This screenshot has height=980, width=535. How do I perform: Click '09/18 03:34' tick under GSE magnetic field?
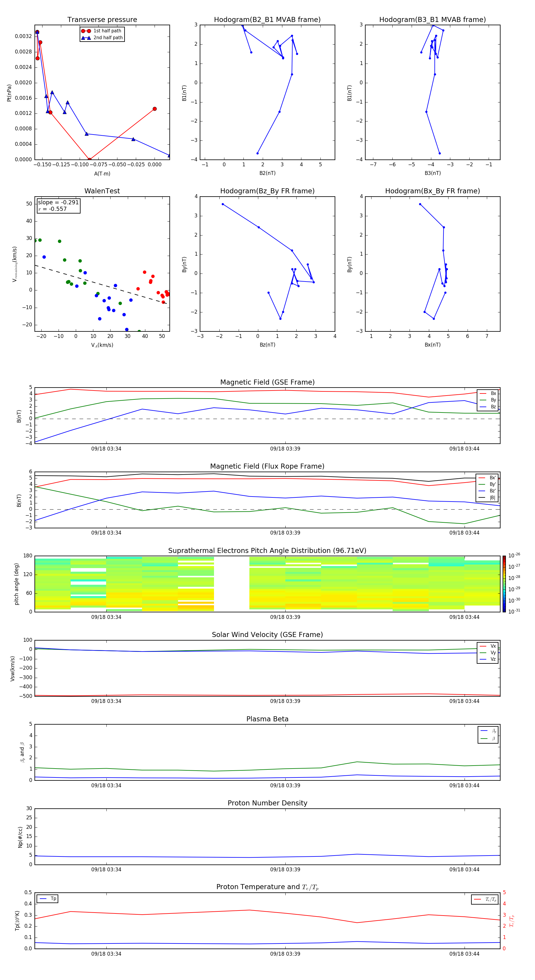(x=106, y=449)
